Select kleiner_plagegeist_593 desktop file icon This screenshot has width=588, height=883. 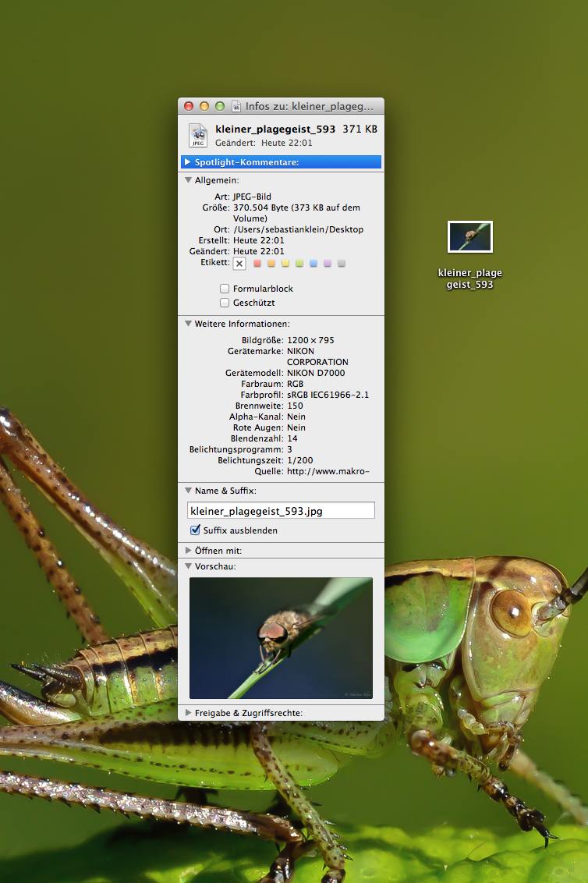[469, 236]
